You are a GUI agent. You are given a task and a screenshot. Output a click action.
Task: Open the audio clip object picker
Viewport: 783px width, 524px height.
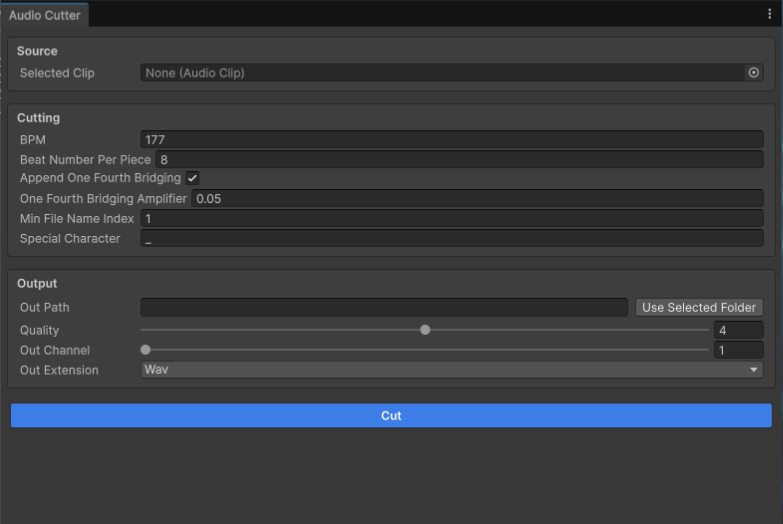pyautogui.click(x=754, y=73)
